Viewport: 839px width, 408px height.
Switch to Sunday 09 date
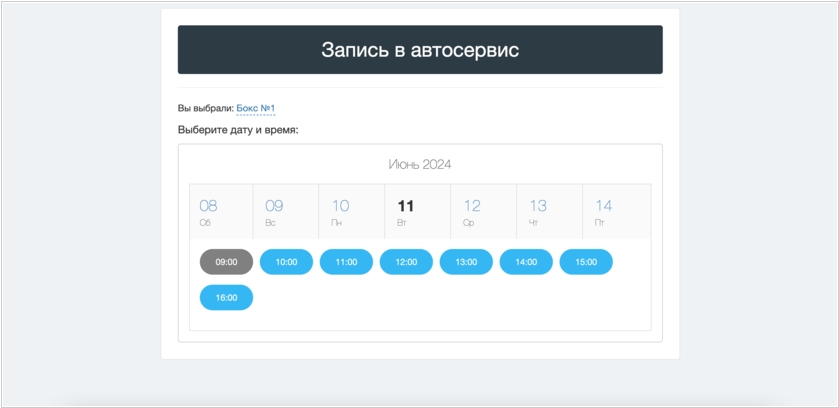click(286, 212)
